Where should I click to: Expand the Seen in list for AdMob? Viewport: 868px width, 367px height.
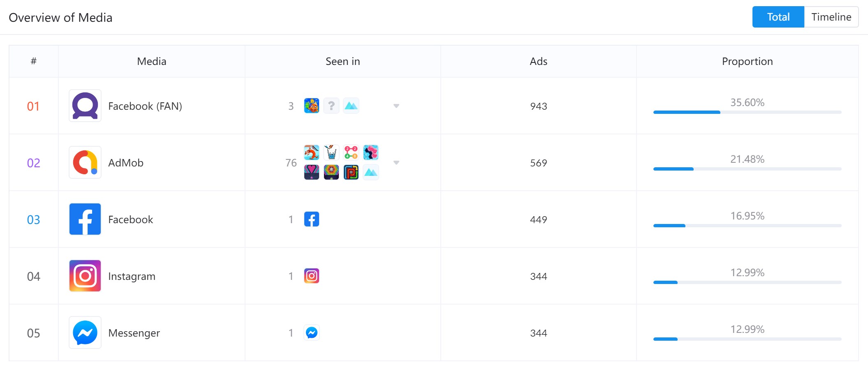click(396, 163)
